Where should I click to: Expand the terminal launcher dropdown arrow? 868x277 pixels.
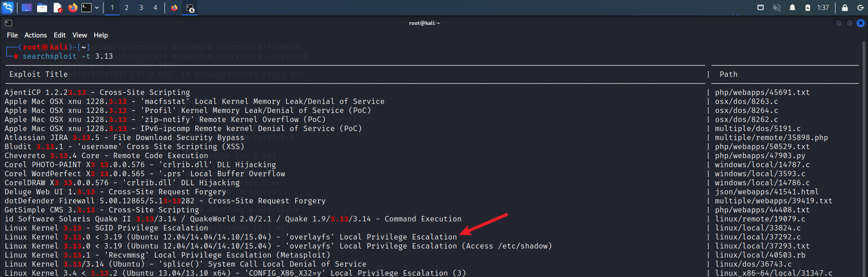coord(97,8)
